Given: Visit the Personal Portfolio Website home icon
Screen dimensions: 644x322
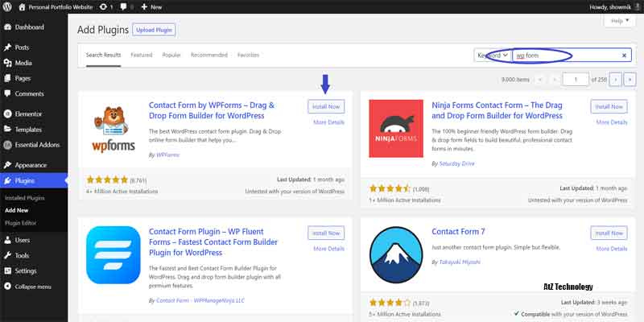Looking at the screenshot, I should pyautogui.click(x=23, y=7).
